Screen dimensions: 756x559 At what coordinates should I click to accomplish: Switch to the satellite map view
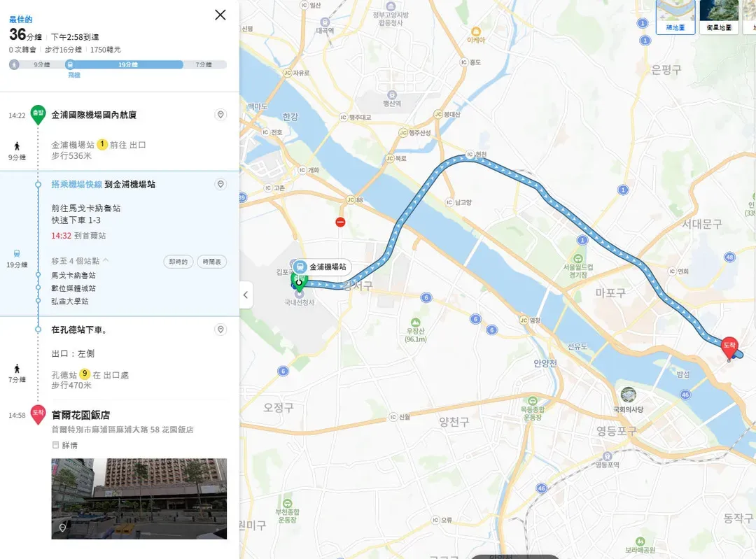tap(719, 17)
